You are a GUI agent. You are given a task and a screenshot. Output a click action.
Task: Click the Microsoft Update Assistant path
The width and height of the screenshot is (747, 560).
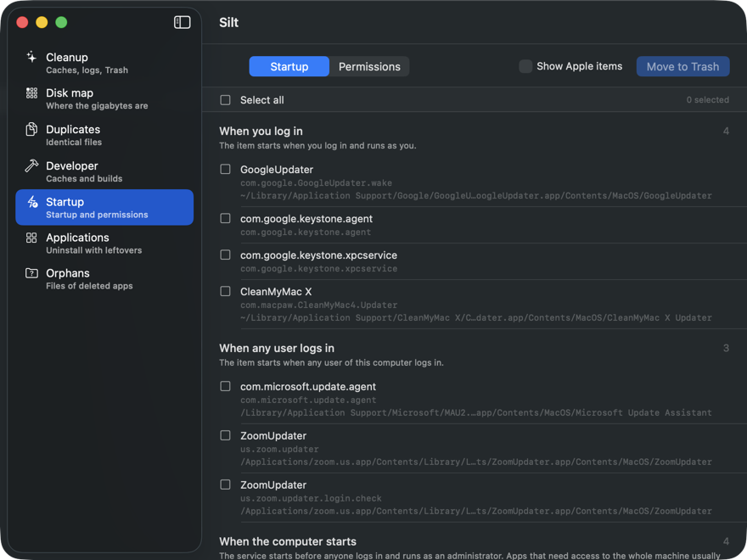476,413
